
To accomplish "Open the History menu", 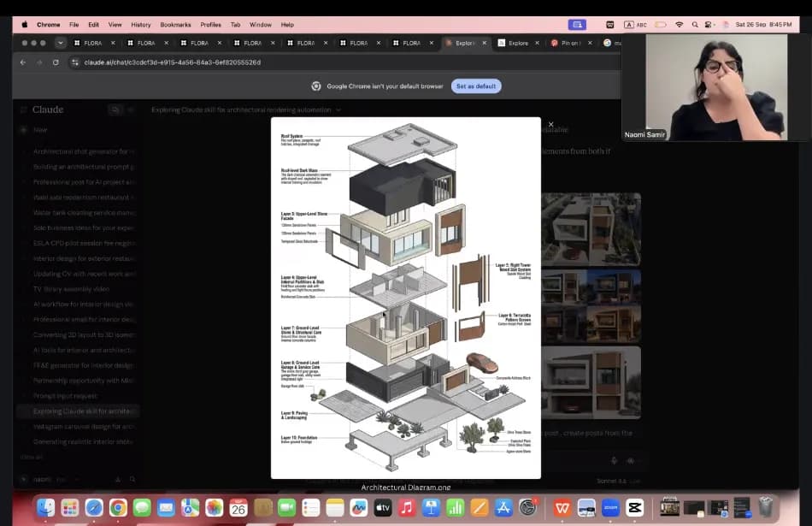I will (141, 24).
